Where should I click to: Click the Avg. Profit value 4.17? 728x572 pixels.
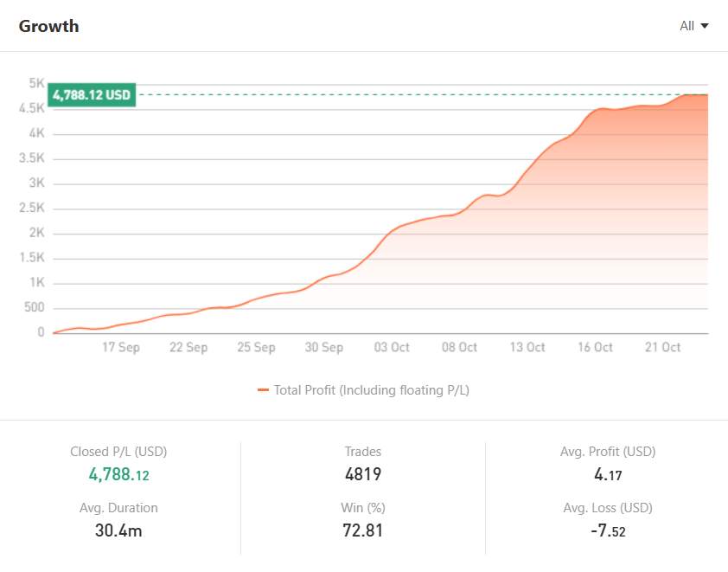coord(606,474)
